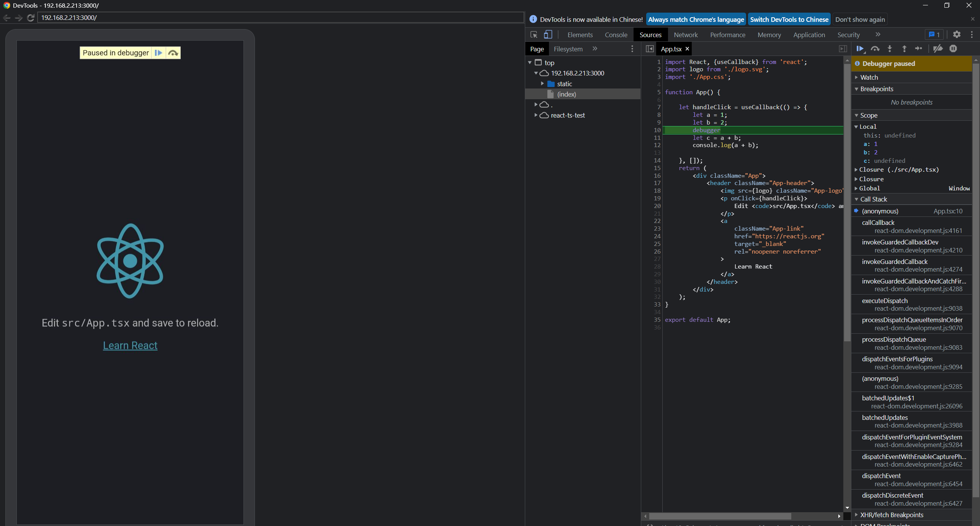The width and height of the screenshot is (980, 526).
Task: Toggle device toolbar icon
Action: (x=548, y=34)
